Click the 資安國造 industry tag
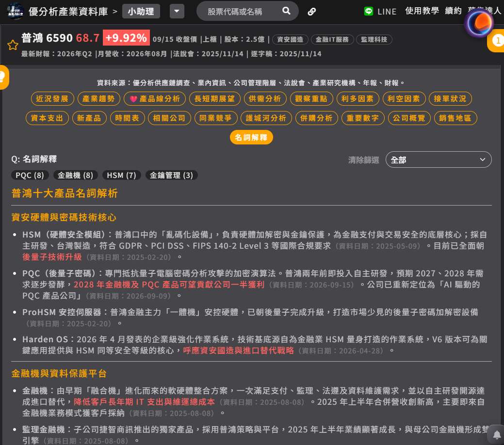Screen dimensions: 504x445 click(x=290, y=39)
